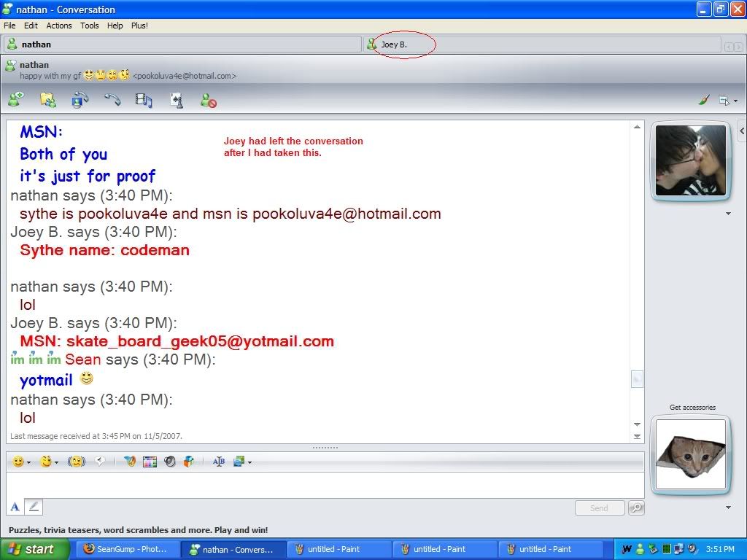747x560 pixels.
Task: Open the File menu
Action: 9,26
